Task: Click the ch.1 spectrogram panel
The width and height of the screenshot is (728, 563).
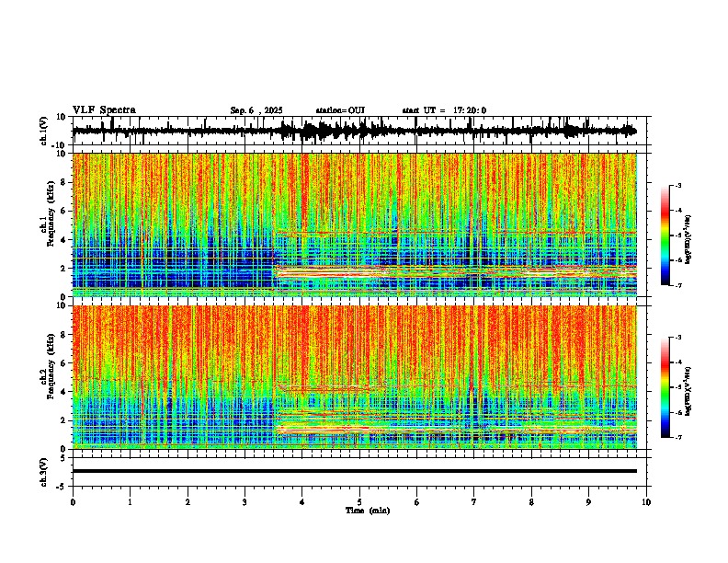Action: (x=355, y=224)
